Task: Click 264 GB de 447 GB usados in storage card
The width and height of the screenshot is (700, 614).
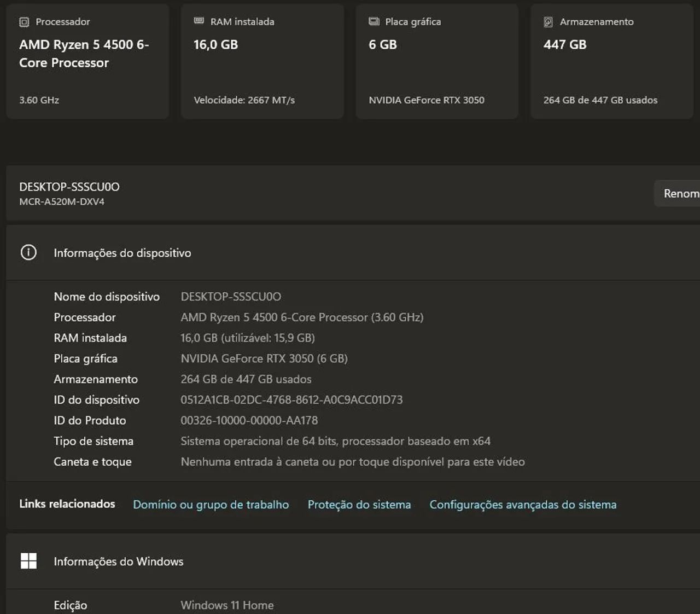Action: (x=600, y=100)
